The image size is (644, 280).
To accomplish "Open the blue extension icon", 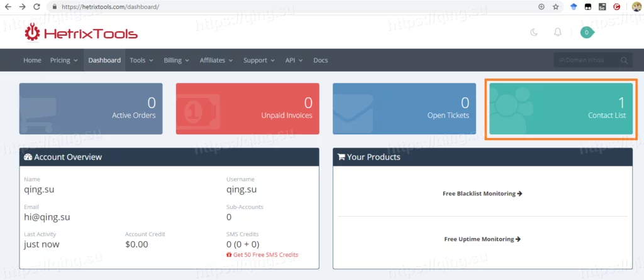I will (x=574, y=6).
